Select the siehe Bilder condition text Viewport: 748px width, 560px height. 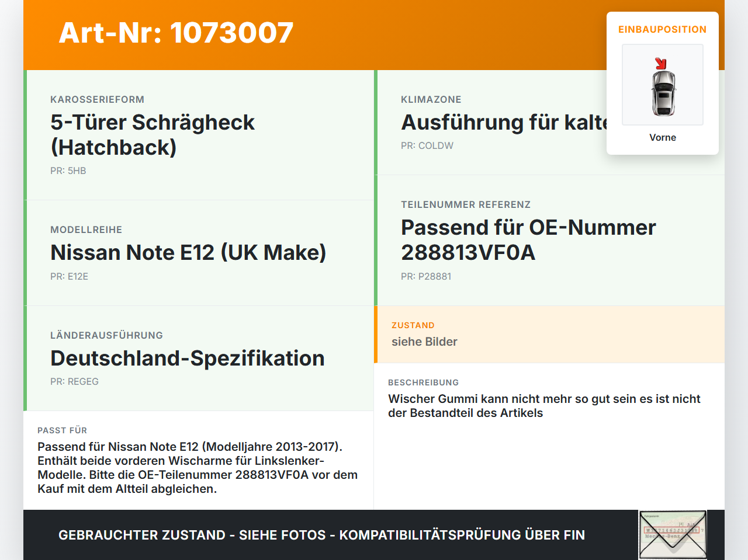click(424, 342)
